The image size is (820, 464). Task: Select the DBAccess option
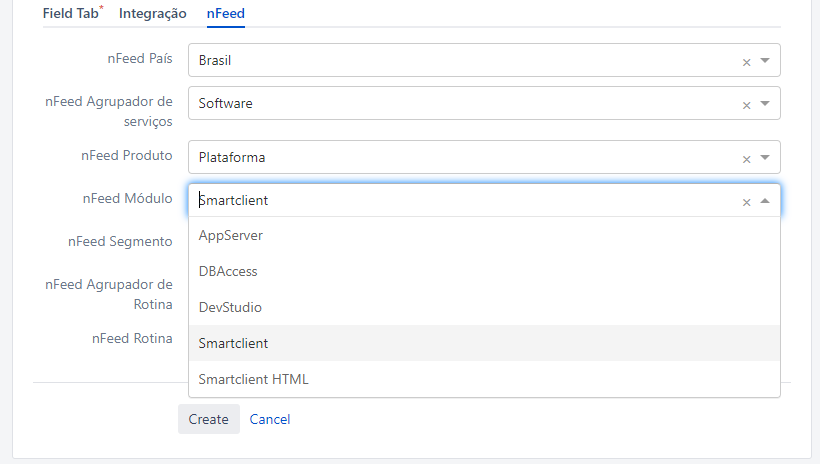[228, 271]
